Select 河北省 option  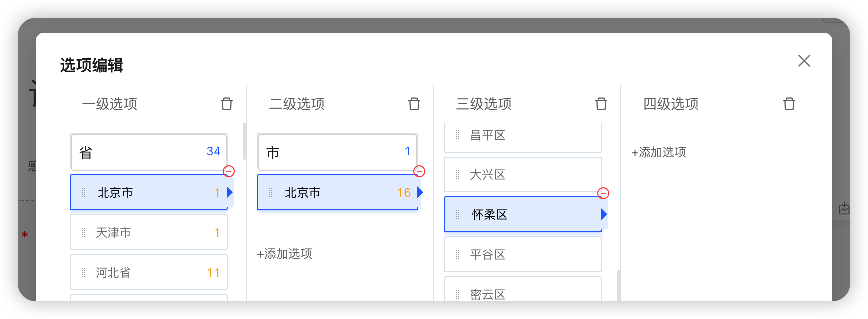click(149, 272)
